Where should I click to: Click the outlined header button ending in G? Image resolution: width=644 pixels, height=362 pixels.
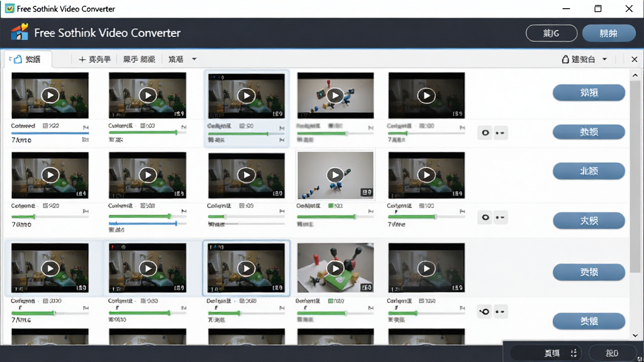point(551,33)
